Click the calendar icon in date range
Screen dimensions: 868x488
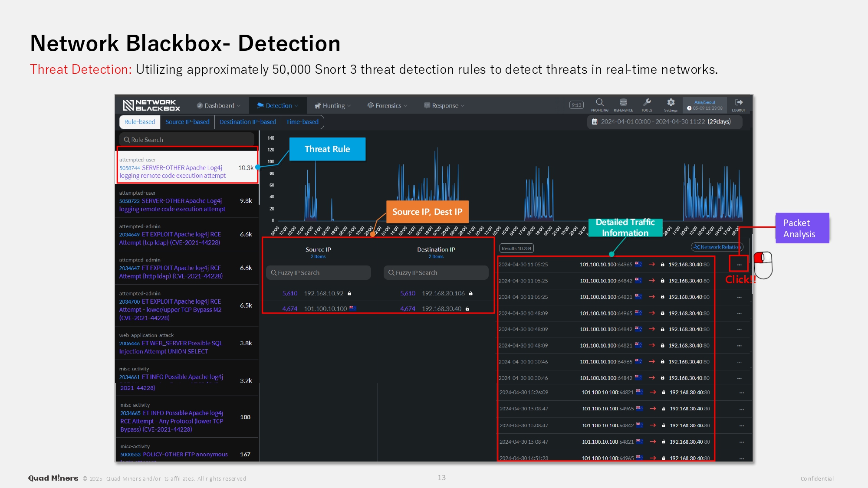tap(595, 122)
